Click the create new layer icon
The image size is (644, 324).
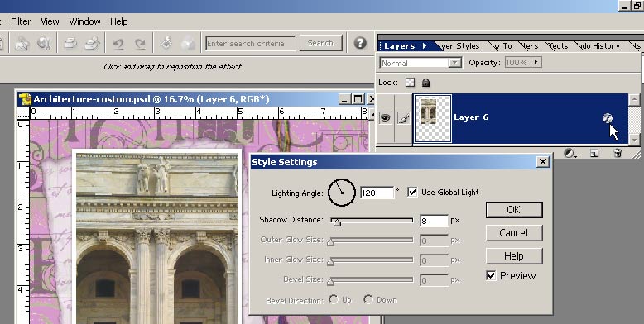[594, 154]
